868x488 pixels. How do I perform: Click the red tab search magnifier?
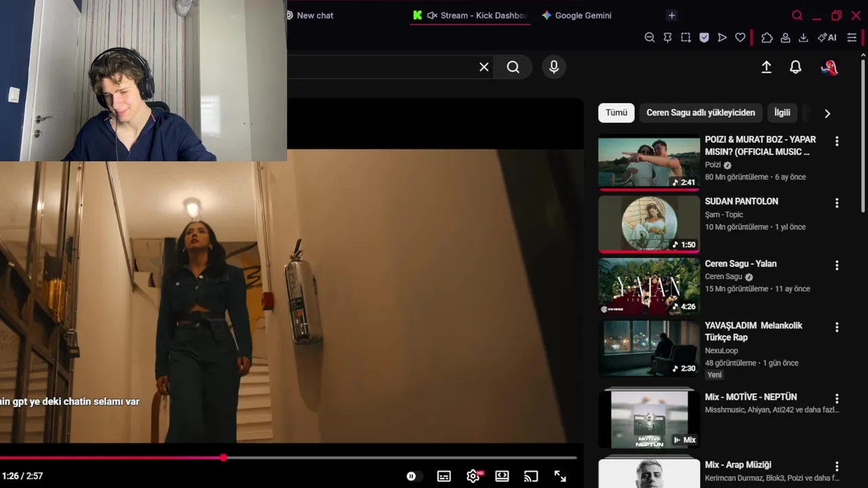pyautogui.click(x=797, y=16)
